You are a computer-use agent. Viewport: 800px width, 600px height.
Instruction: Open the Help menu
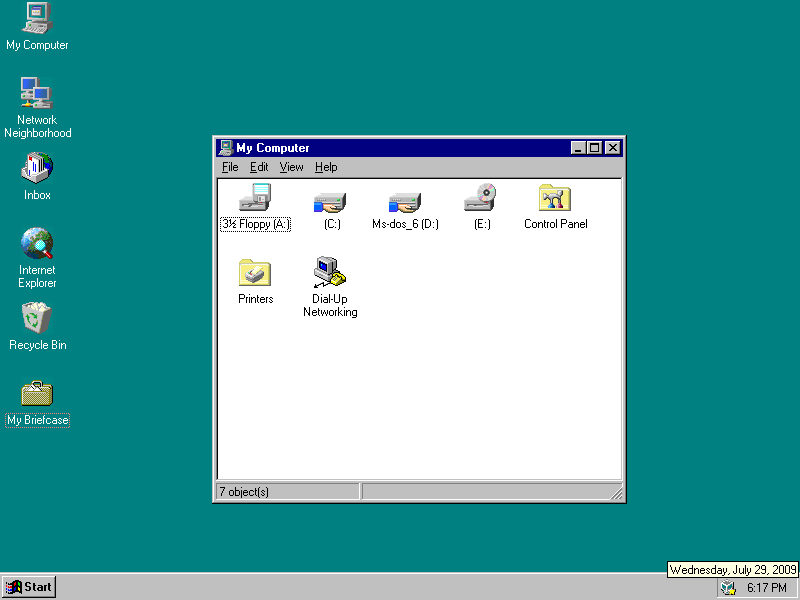click(326, 167)
